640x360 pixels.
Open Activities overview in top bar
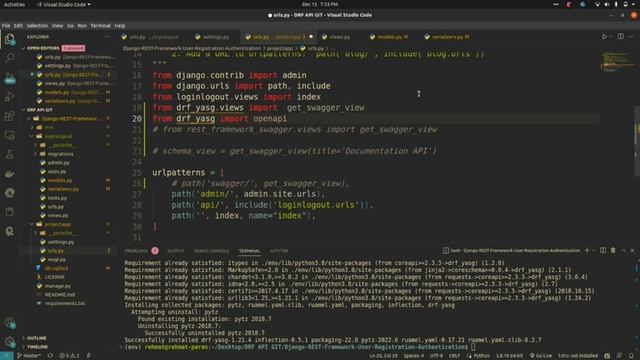(x=14, y=4)
